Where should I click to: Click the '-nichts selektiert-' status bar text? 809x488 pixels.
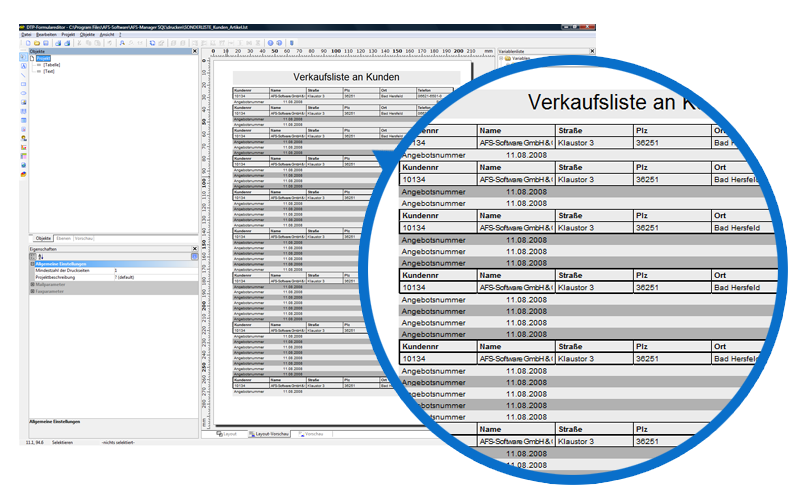tap(118, 443)
